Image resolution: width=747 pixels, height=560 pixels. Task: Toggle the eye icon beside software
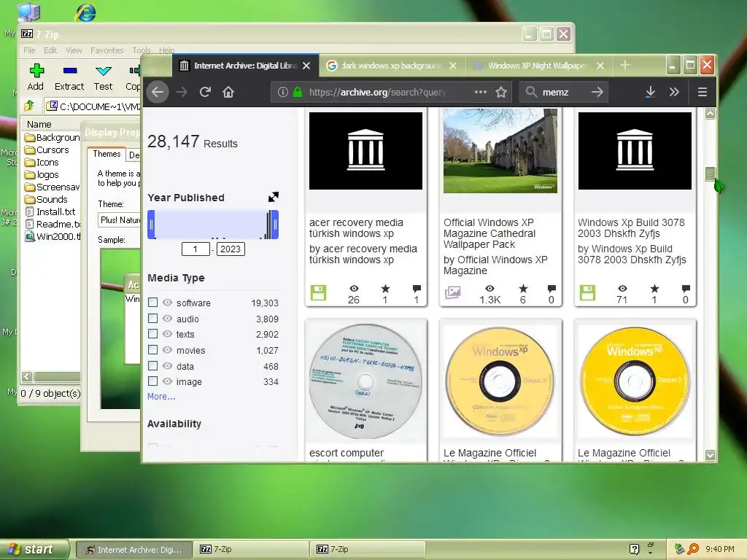pos(167,303)
